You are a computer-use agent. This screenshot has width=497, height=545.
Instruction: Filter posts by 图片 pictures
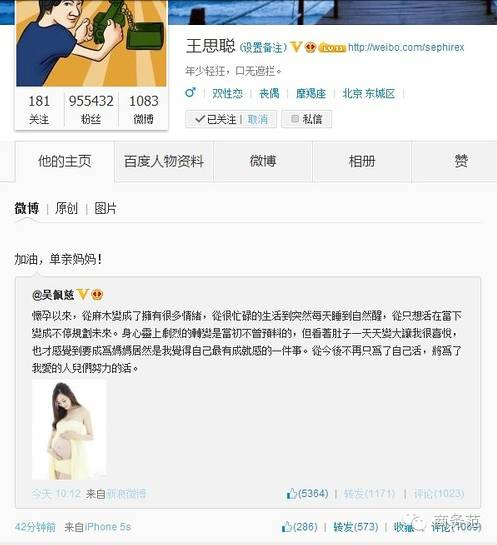pos(105,209)
